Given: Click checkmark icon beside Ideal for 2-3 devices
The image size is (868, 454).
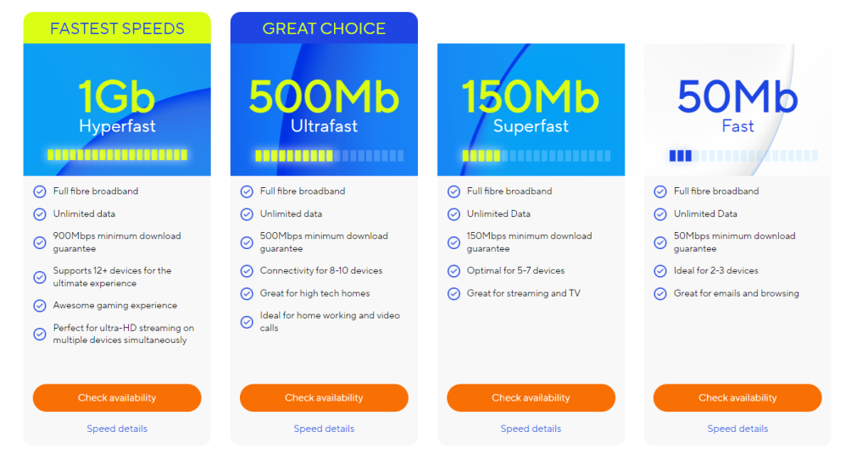Looking at the screenshot, I should [x=660, y=271].
